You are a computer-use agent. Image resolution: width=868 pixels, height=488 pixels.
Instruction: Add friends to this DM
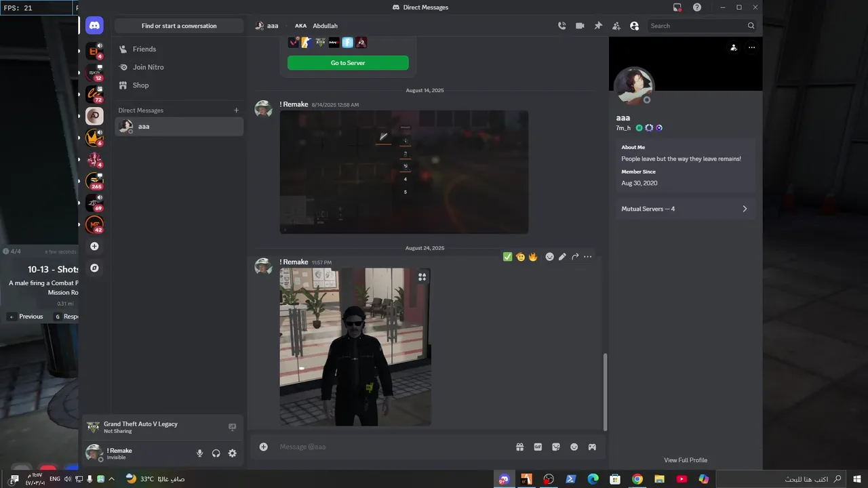click(x=616, y=26)
